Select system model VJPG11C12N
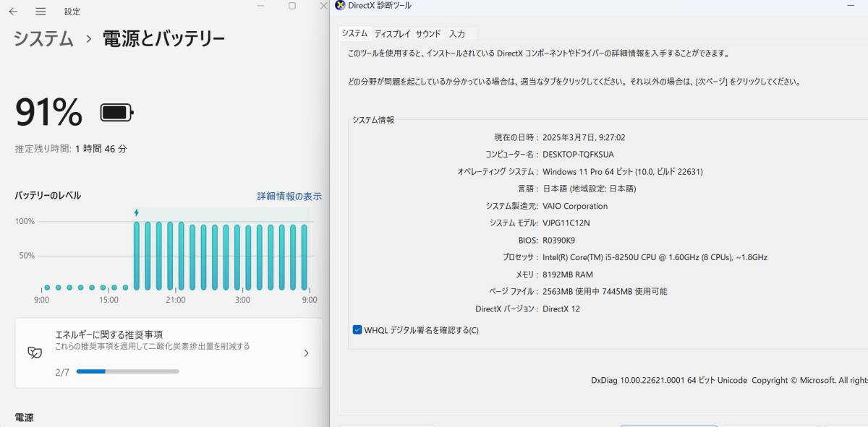This screenshot has height=427, width=868. (566, 223)
